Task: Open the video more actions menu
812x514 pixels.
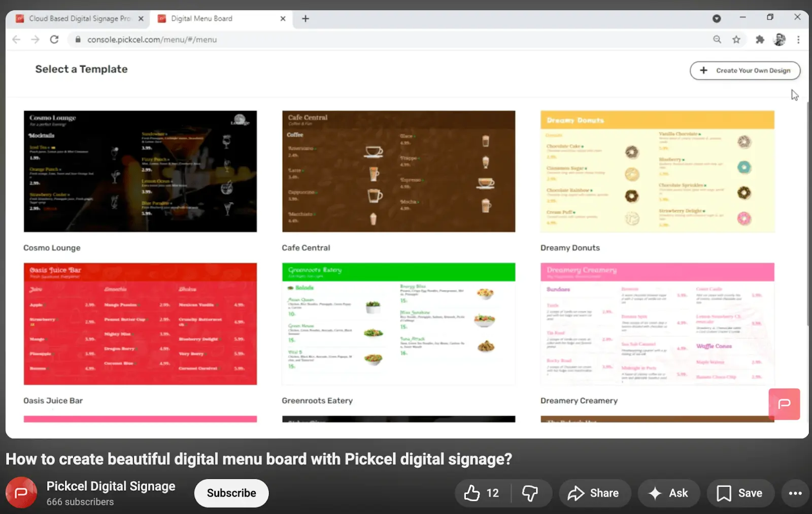Action: [x=795, y=493]
